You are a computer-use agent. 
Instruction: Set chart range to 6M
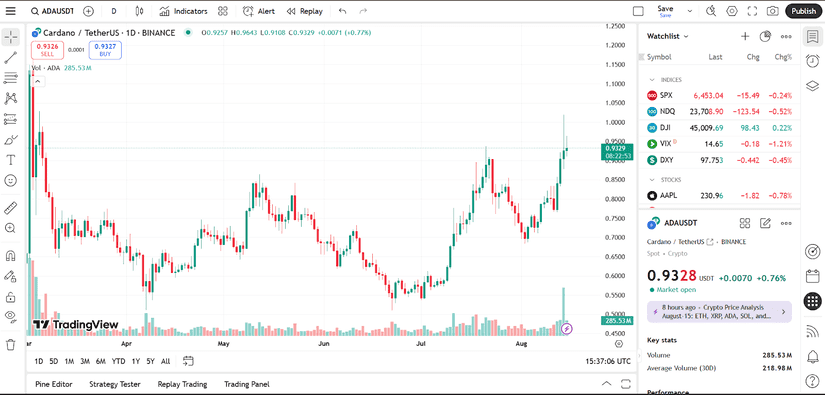[x=100, y=361]
